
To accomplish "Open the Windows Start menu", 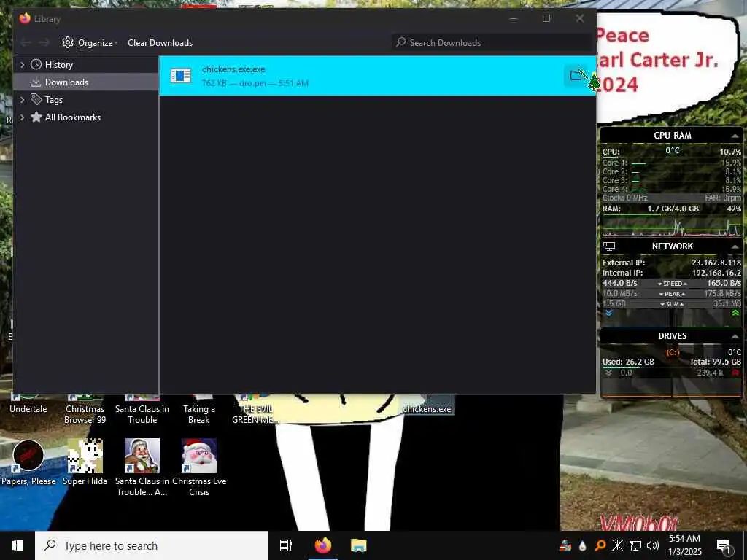I will coord(18,545).
